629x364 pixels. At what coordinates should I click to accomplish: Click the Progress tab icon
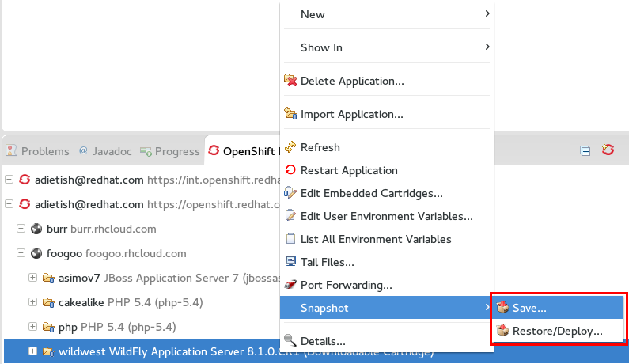click(146, 151)
